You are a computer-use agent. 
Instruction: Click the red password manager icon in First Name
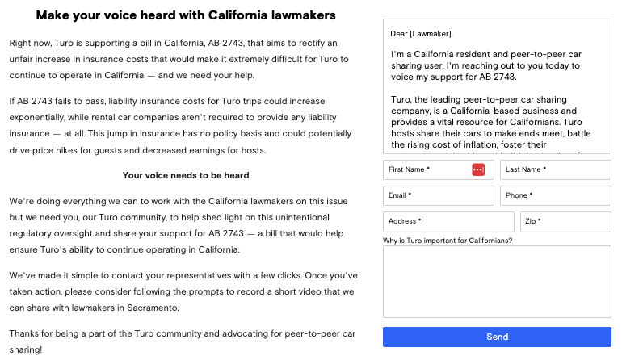[x=477, y=169]
